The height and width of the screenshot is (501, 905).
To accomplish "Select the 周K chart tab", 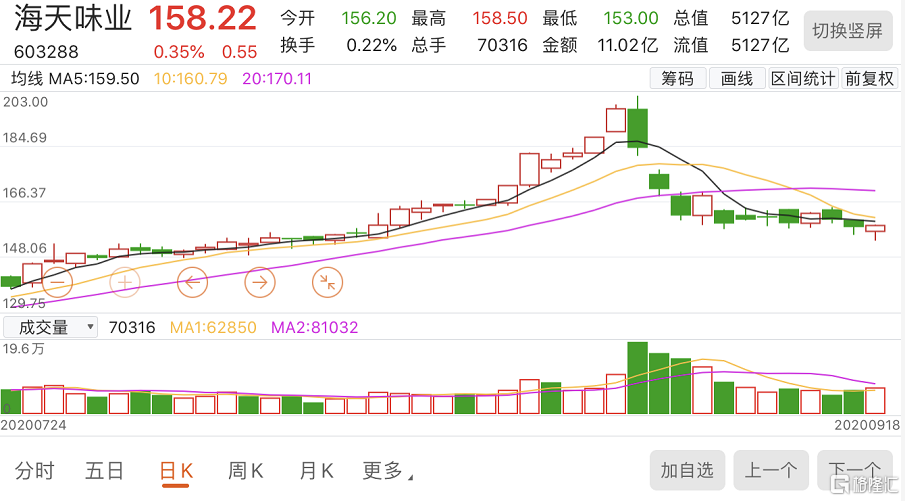I will (x=245, y=471).
